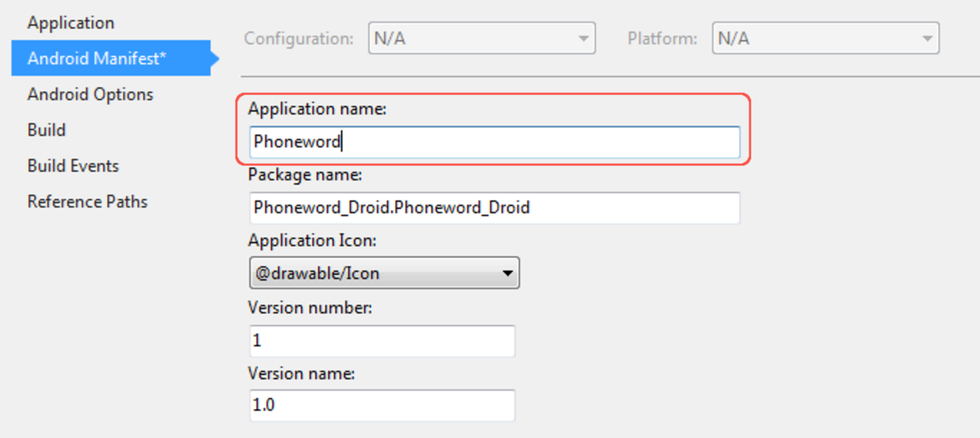Go to the Build tab
Screen dimensions: 980x438
pyautogui.click(x=47, y=130)
